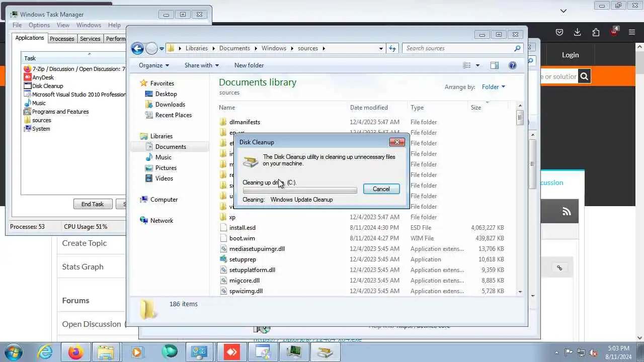Click Firefox taskbar icon
644x362 pixels.
[75, 352]
